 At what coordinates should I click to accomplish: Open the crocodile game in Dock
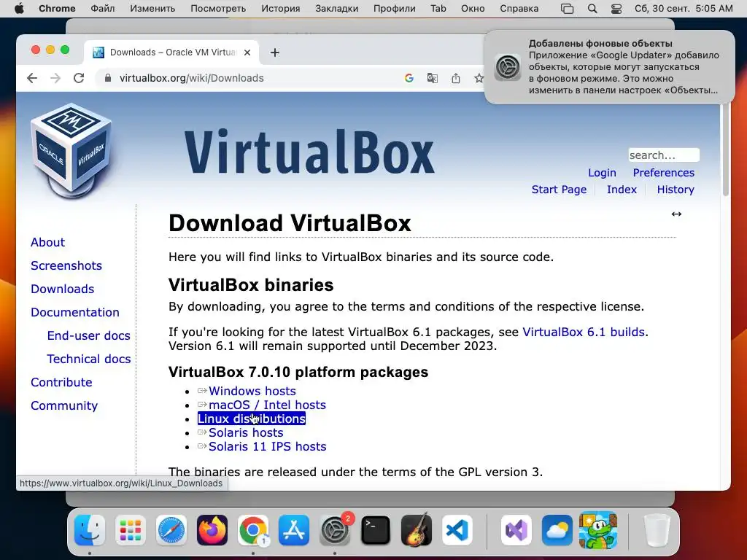598,530
